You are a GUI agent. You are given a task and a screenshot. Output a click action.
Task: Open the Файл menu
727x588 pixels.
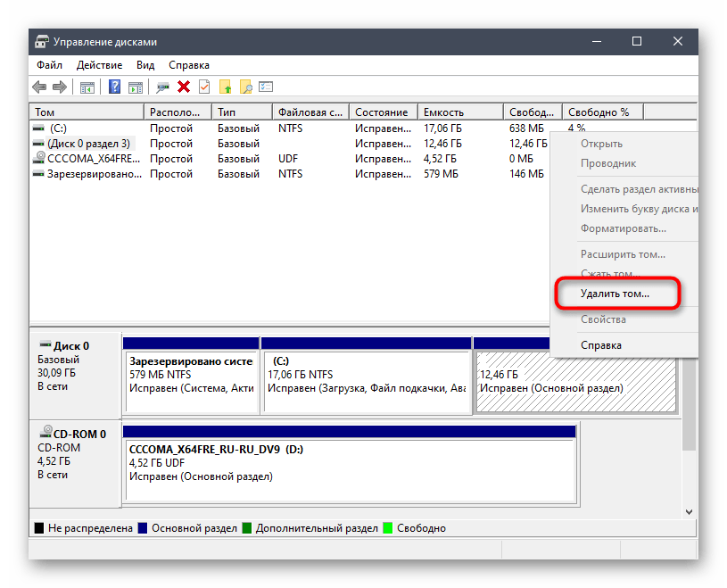[49, 65]
